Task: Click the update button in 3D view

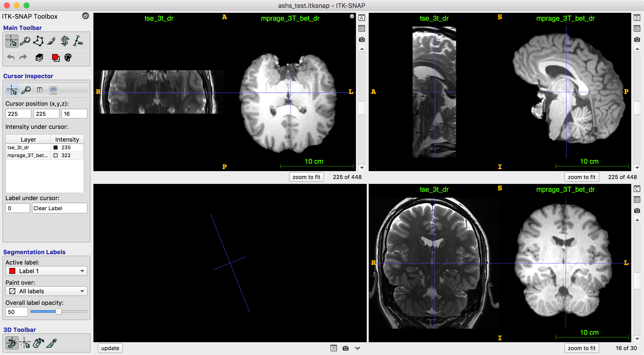Action: point(110,348)
